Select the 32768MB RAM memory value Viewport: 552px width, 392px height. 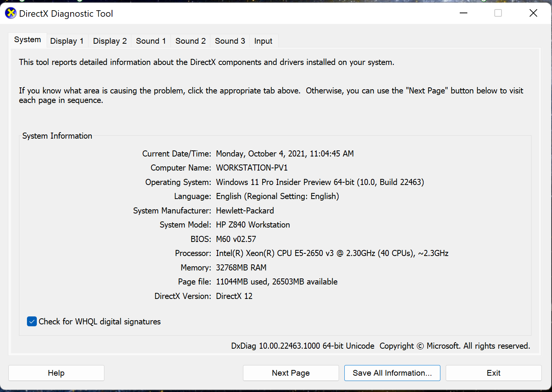[x=241, y=268]
